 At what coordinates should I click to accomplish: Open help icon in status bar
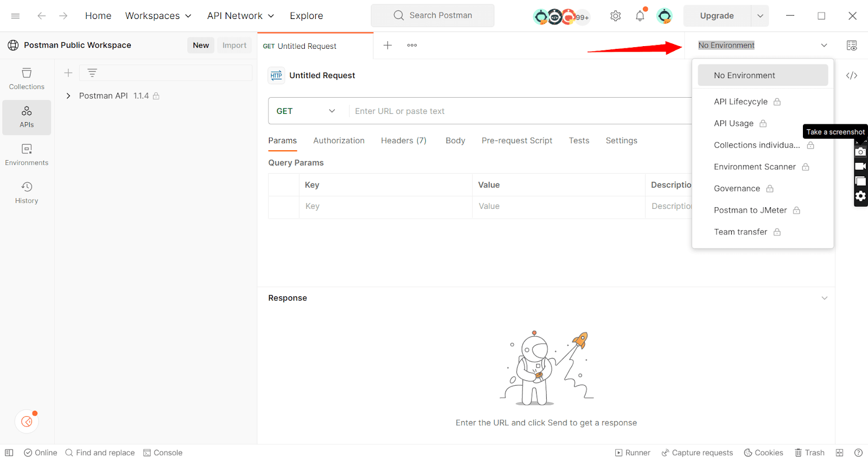(x=858, y=452)
